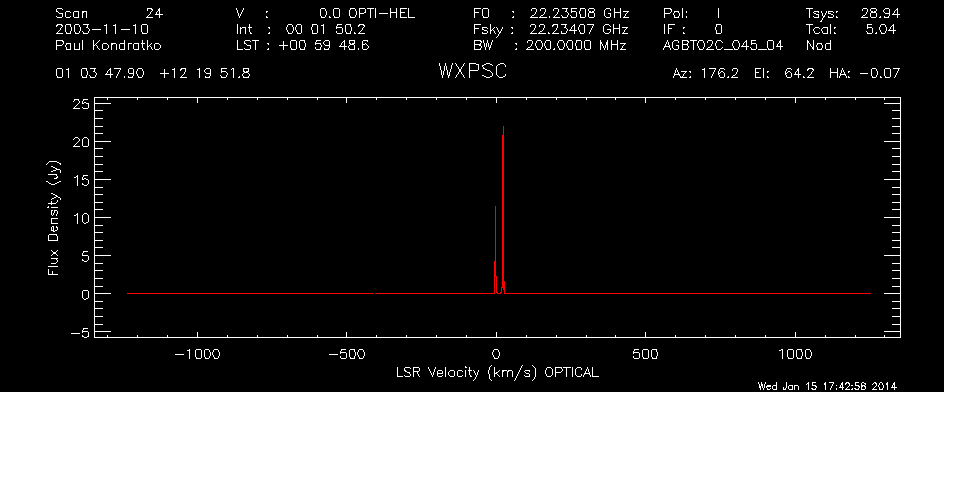Viewport: 962px width, 490px height.
Task: Select the Fsky frequency 22.23407 GHz
Action: point(580,29)
